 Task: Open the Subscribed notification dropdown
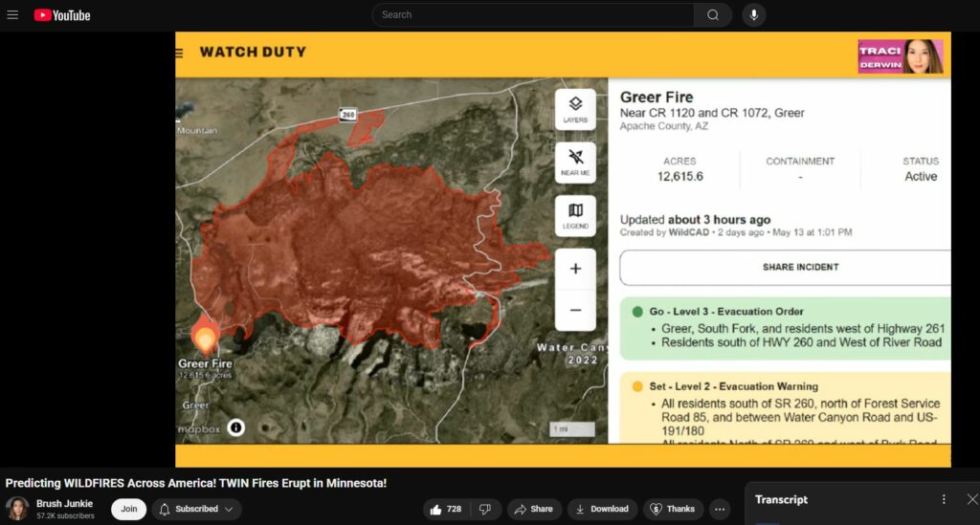pyautogui.click(x=196, y=509)
